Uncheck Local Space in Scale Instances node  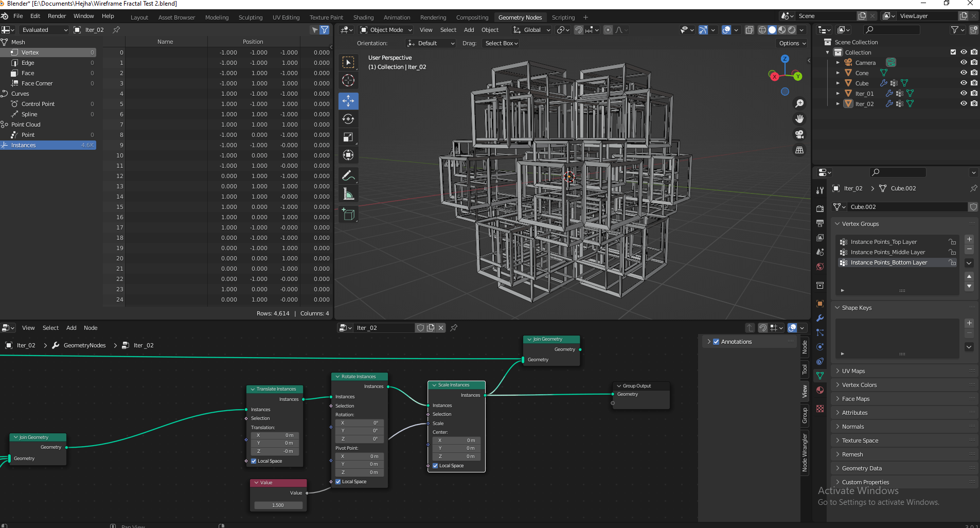436,466
